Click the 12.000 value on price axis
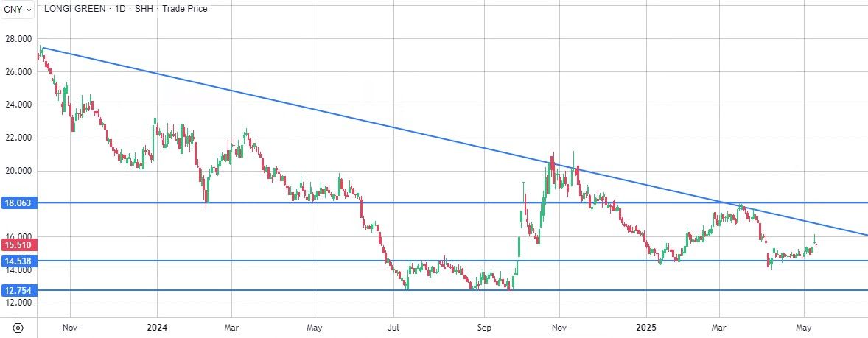868x338 pixels. (18, 303)
